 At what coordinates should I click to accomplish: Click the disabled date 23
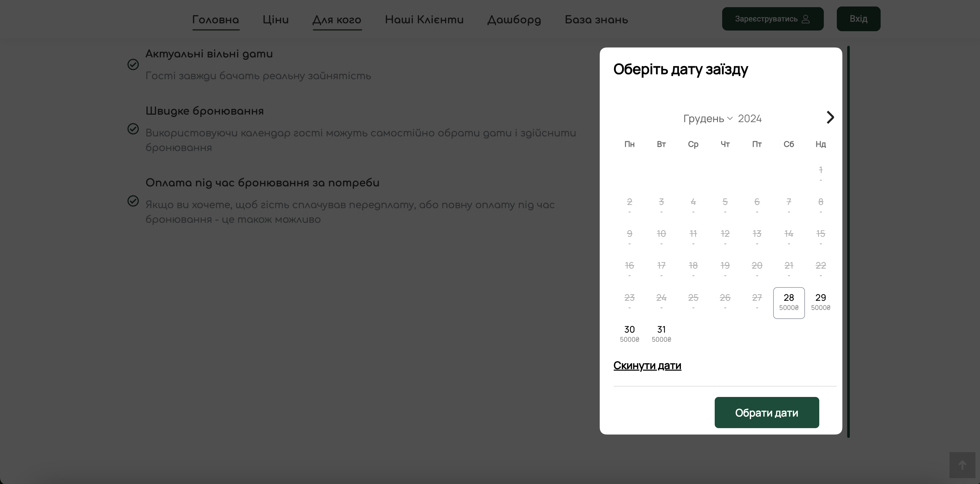[629, 302]
